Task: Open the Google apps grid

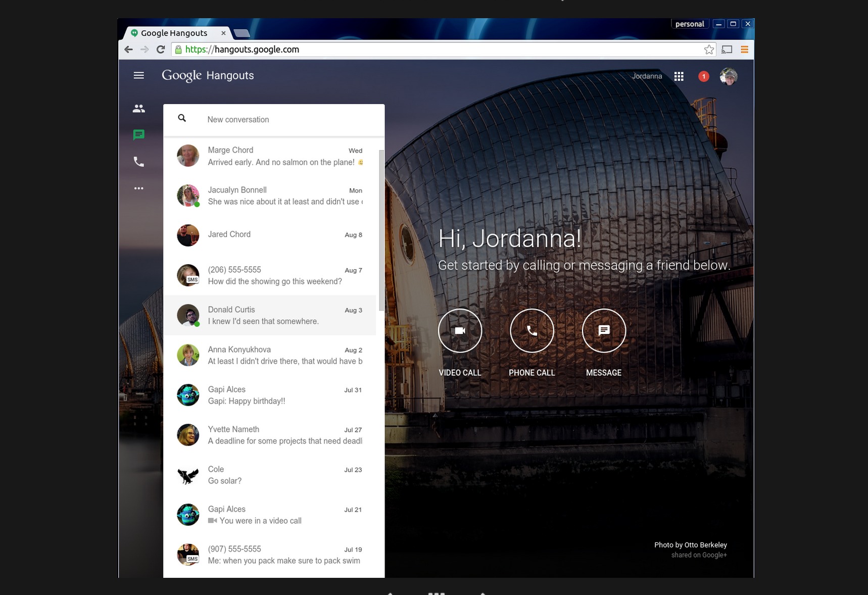Action: (x=679, y=76)
